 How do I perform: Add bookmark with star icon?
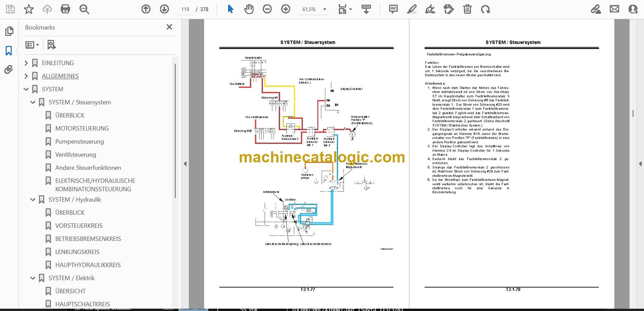(x=29, y=9)
